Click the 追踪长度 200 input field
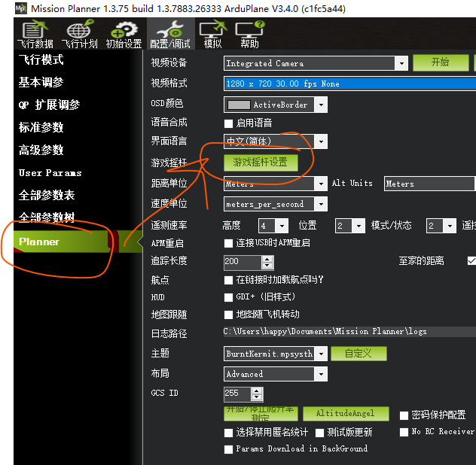This screenshot has height=465, width=476. pos(243,262)
